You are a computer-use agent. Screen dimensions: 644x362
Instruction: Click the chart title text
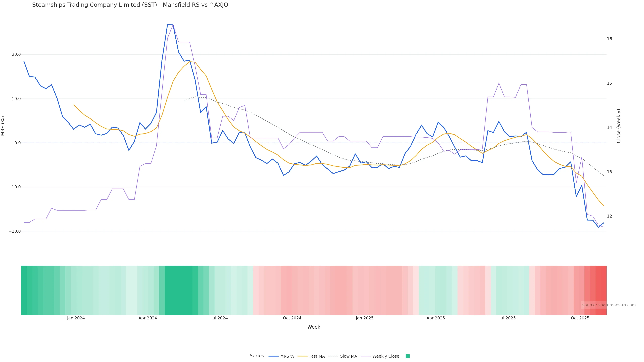[x=130, y=5]
